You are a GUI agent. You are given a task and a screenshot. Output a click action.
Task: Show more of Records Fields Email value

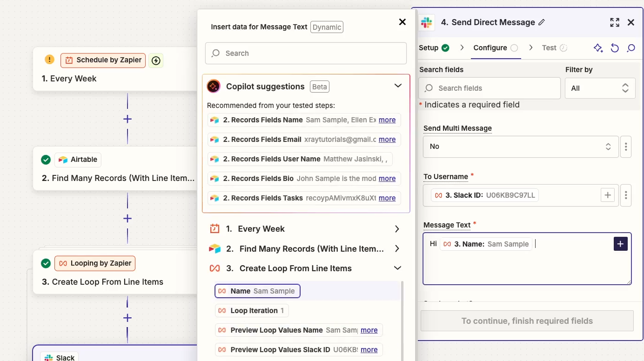387,140
